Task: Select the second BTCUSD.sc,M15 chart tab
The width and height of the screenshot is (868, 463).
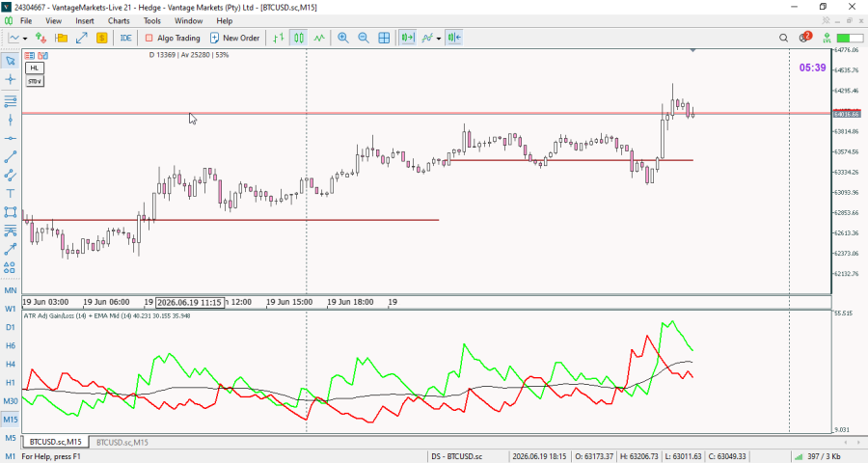Action: coord(122,442)
